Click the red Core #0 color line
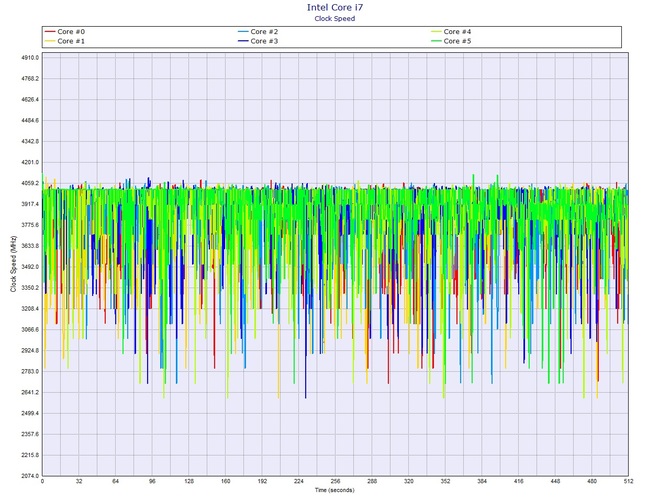The height and width of the screenshot is (502, 670). [x=50, y=32]
